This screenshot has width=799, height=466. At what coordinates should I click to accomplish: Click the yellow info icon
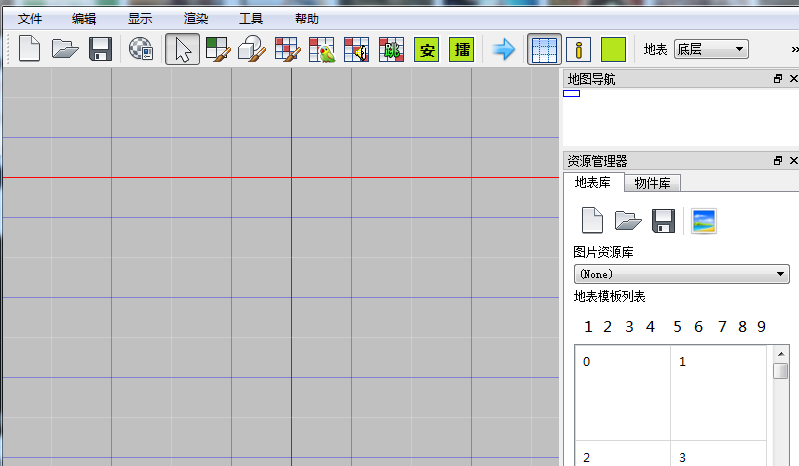(x=579, y=49)
